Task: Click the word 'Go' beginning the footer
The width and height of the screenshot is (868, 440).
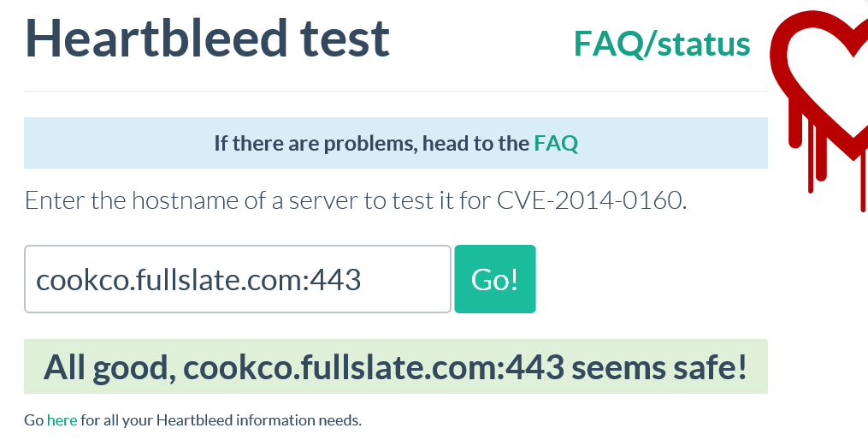Action: click(x=33, y=420)
